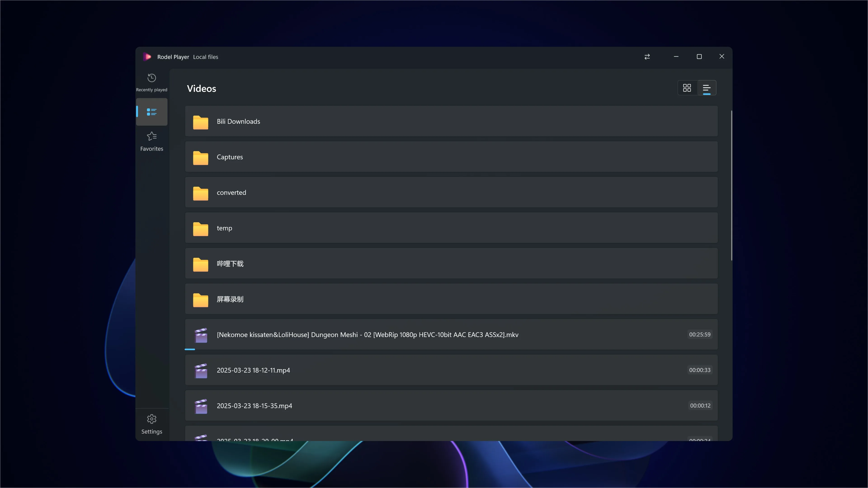The width and height of the screenshot is (868, 488).
Task: Open Favorites in the sidebar
Action: [152, 141]
